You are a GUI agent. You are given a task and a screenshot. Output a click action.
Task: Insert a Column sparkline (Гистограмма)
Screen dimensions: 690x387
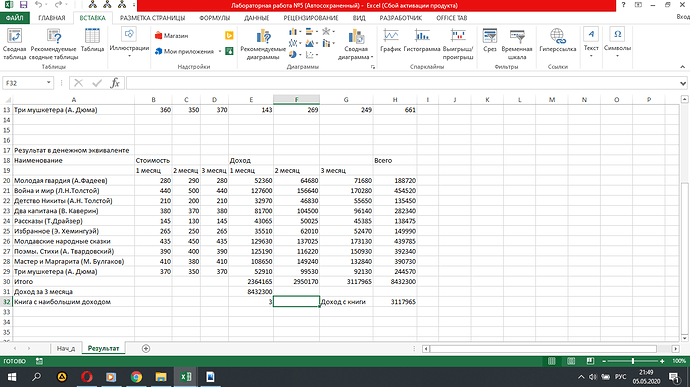click(422, 41)
